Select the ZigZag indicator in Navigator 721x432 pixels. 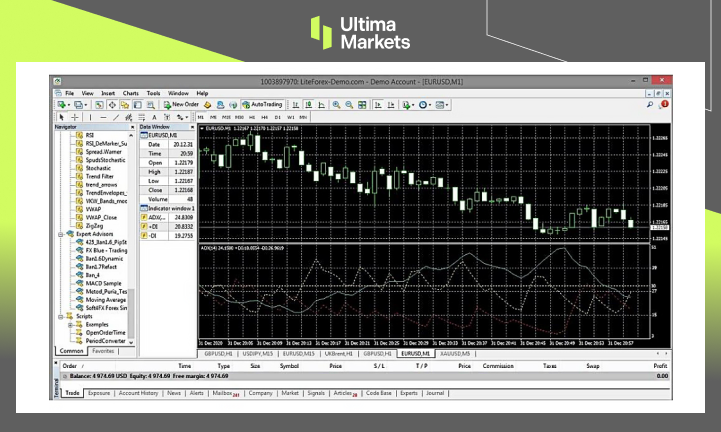click(x=94, y=226)
